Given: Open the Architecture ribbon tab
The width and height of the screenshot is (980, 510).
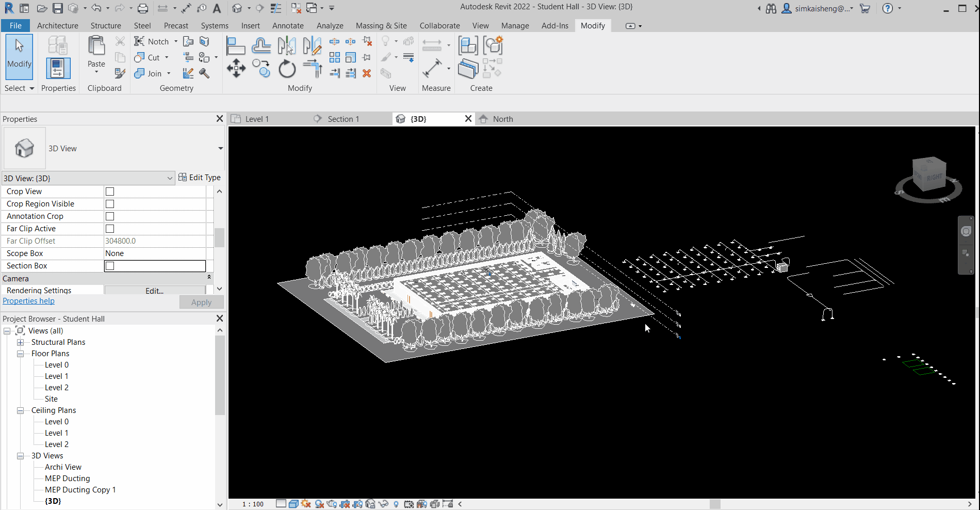Looking at the screenshot, I should click(x=58, y=25).
